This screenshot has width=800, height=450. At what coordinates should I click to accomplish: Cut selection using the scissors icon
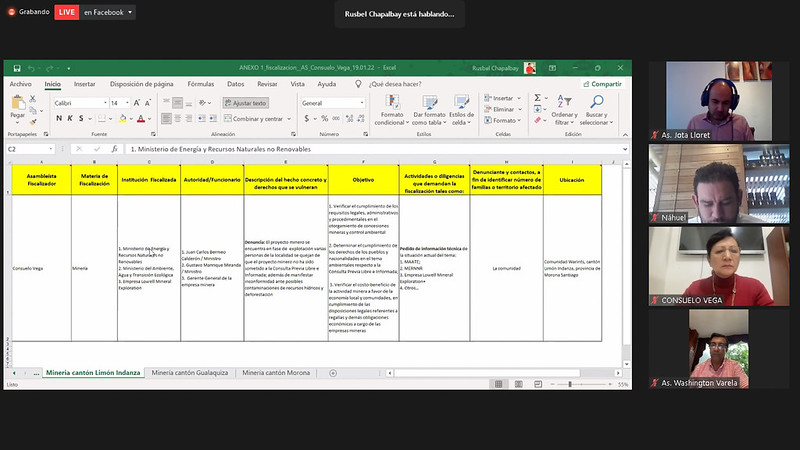pos(33,98)
